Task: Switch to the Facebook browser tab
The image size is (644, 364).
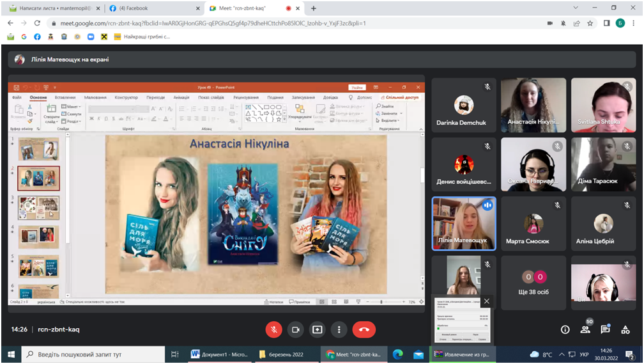Action: point(153,8)
